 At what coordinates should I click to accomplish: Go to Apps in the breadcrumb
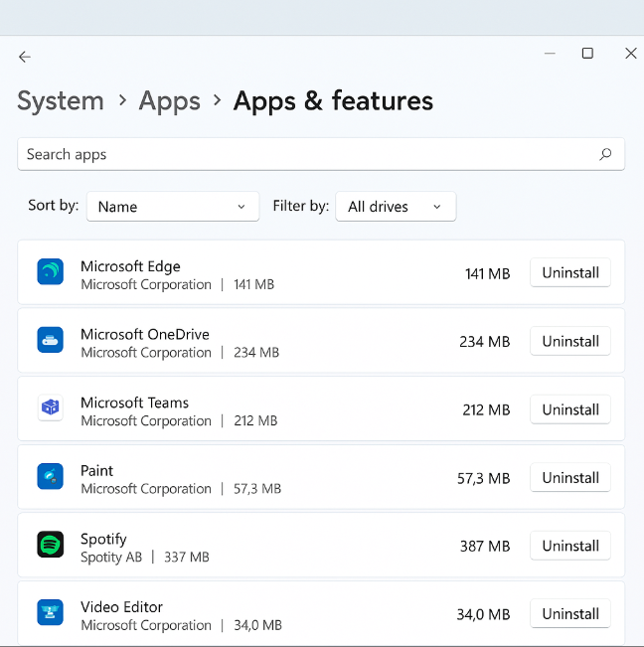click(x=170, y=100)
